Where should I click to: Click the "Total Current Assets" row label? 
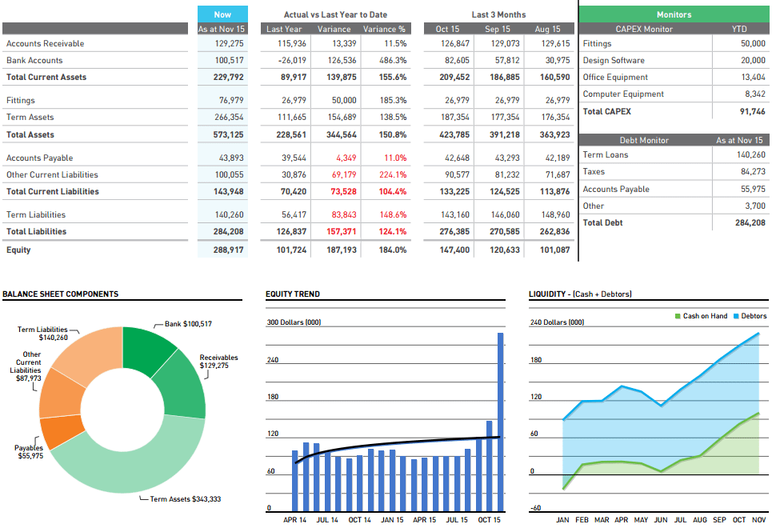(x=46, y=77)
